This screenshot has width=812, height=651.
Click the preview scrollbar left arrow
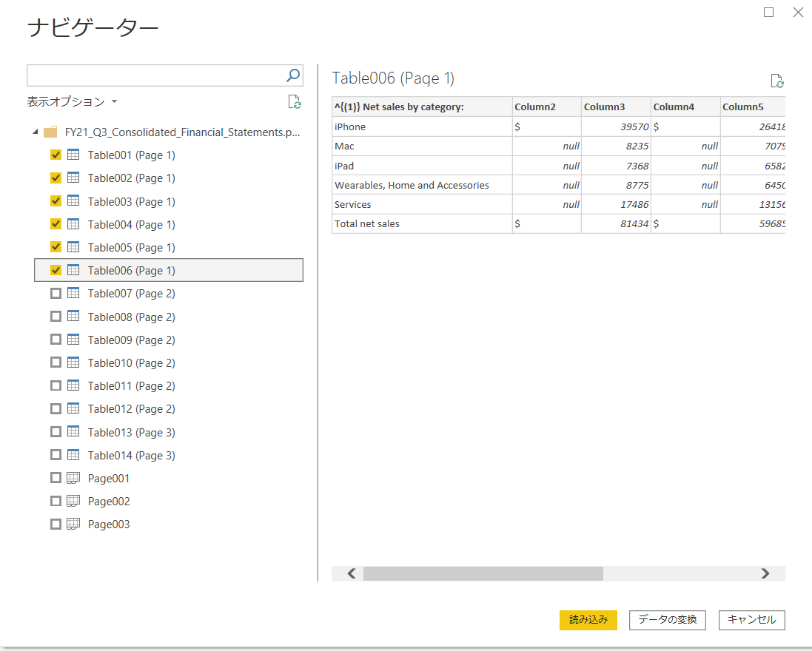coord(352,573)
